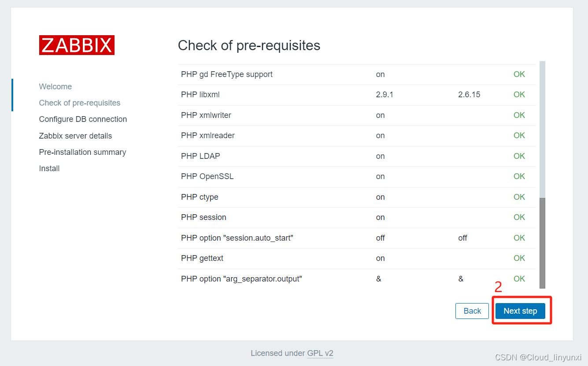The width and height of the screenshot is (588, 366).
Task: Click the PHP libxml row label
Action: pos(200,95)
